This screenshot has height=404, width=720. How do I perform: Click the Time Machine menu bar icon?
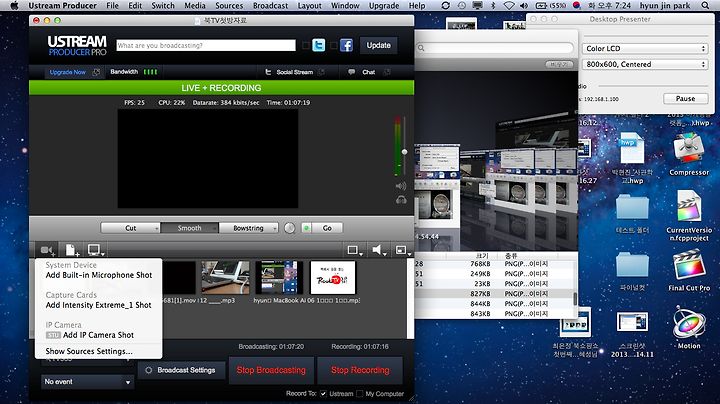pos(461,6)
